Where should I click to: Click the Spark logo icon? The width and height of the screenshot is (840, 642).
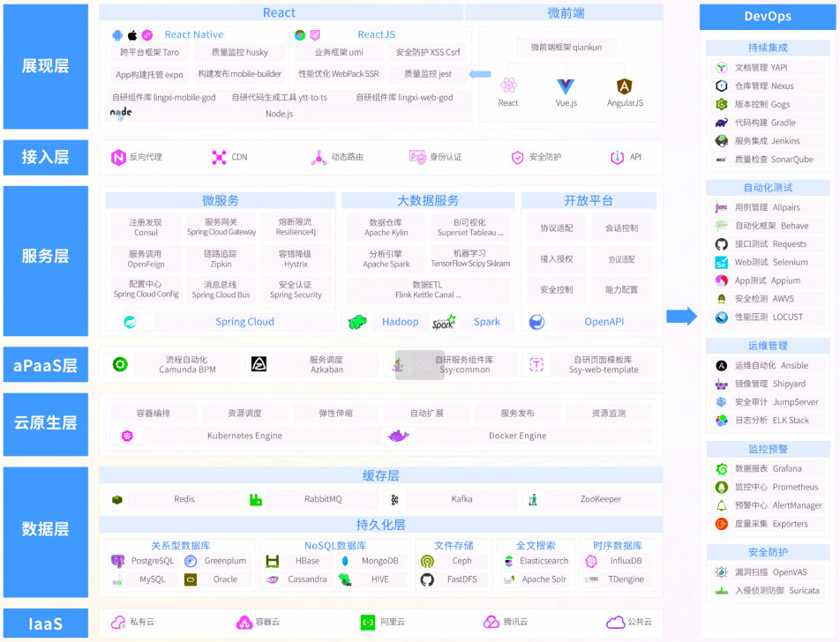444,322
